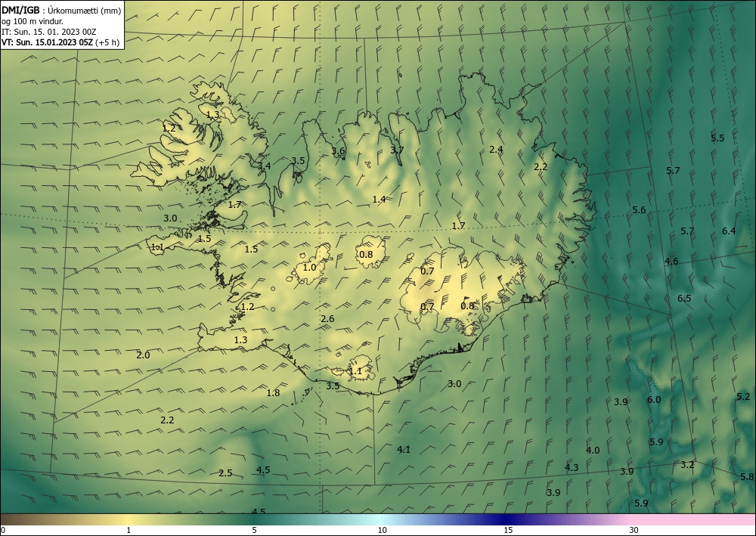Viewport: 756px width, 536px height.
Task: Click the 5.6 value east of Iceland
Action: (639, 209)
